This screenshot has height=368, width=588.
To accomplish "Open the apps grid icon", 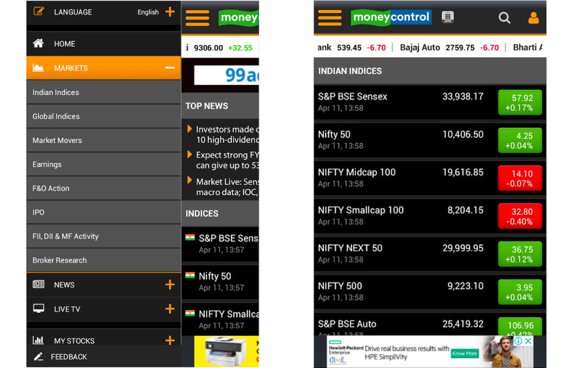I will [x=448, y=17].
